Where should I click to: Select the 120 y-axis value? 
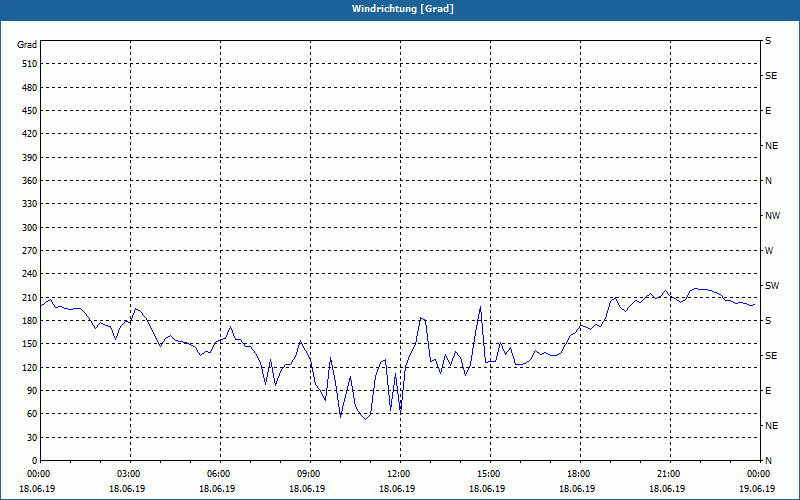pos(30,367)
